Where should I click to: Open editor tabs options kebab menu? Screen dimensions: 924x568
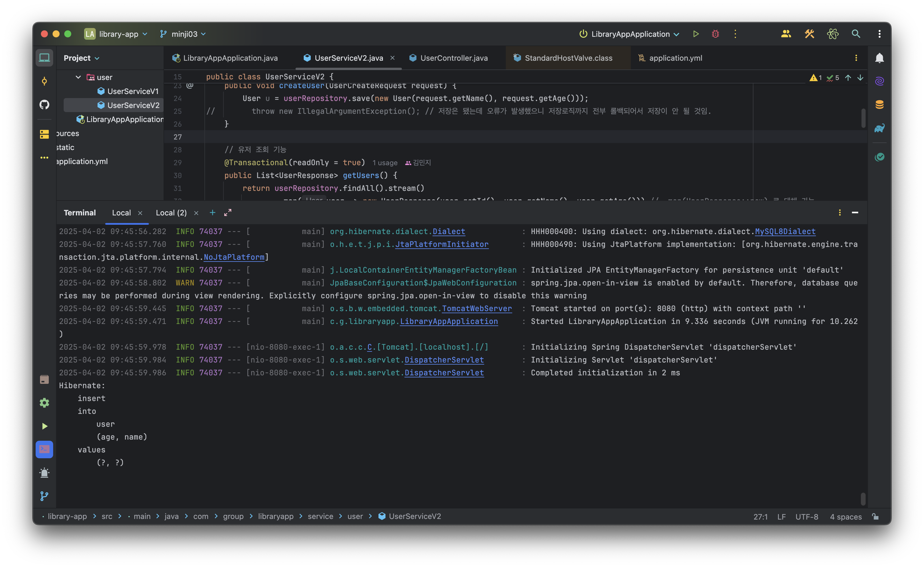tap(856, 58)
